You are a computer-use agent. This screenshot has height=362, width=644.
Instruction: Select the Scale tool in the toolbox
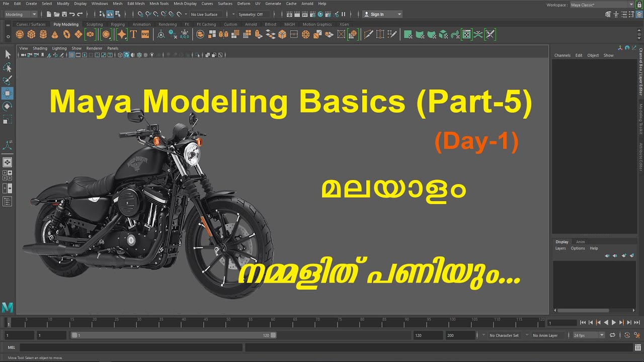click(x=8, y=120)
